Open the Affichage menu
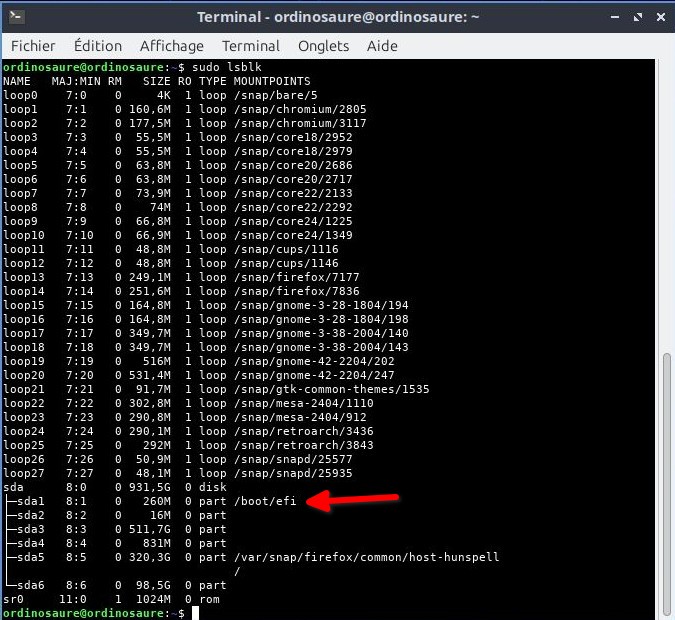Screen dimensions: 675x620 pyautogui.click(x=171, y=46)
